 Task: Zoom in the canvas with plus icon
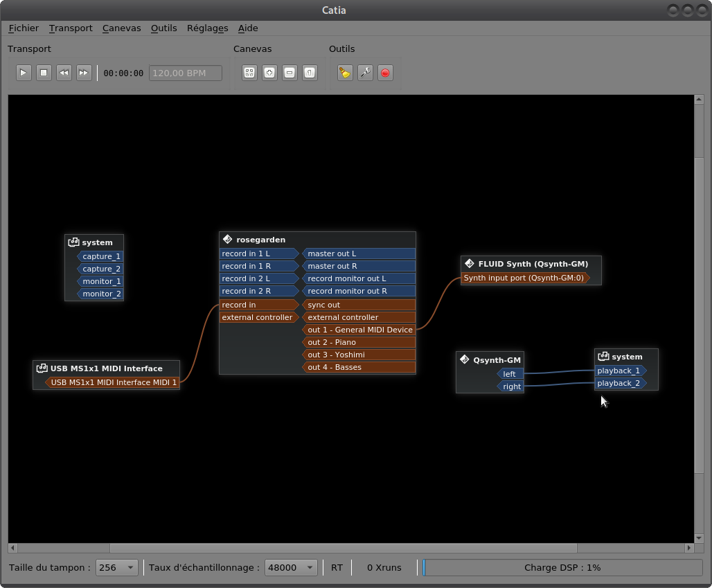[269, 73]
